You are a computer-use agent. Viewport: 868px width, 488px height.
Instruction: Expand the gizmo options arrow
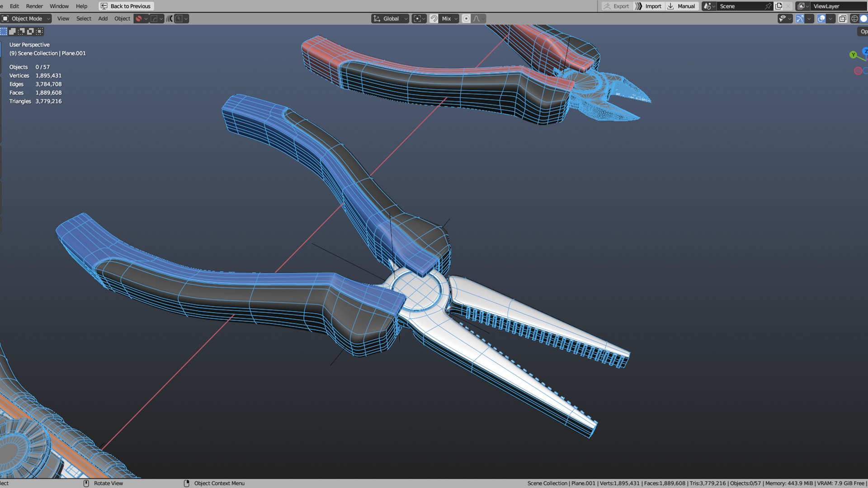pos(809,19)
